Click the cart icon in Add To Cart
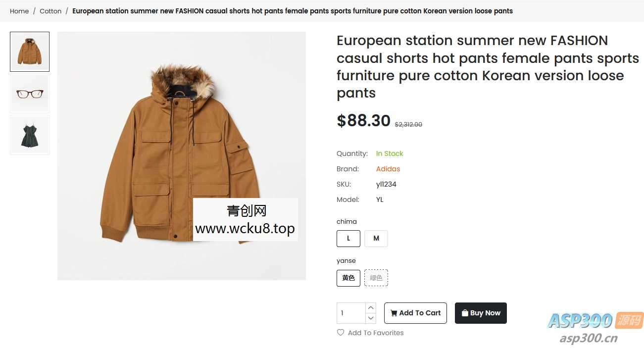The width and height of the screenshot is (644, 349). click(394, 313)
